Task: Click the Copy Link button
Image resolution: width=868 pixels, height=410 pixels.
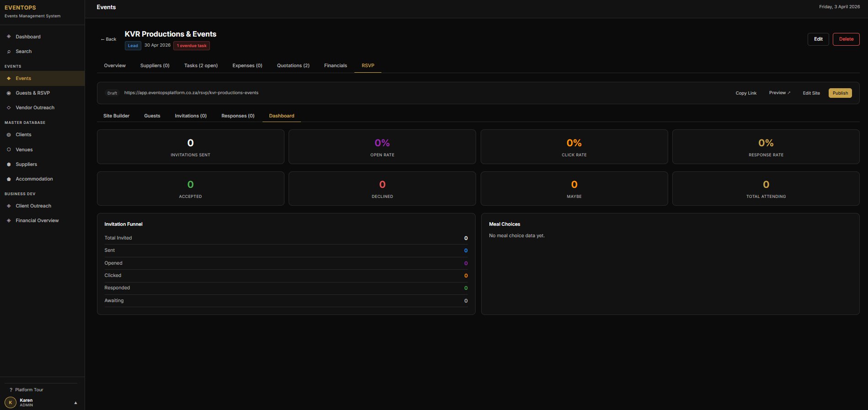Action: pyautogui.click(x=746, y=93)
